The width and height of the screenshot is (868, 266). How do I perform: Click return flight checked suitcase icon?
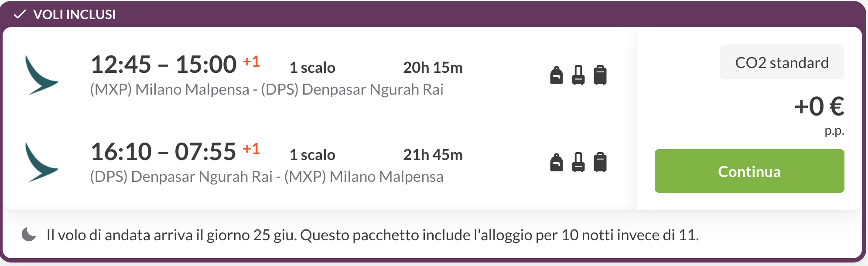(600, 162)
